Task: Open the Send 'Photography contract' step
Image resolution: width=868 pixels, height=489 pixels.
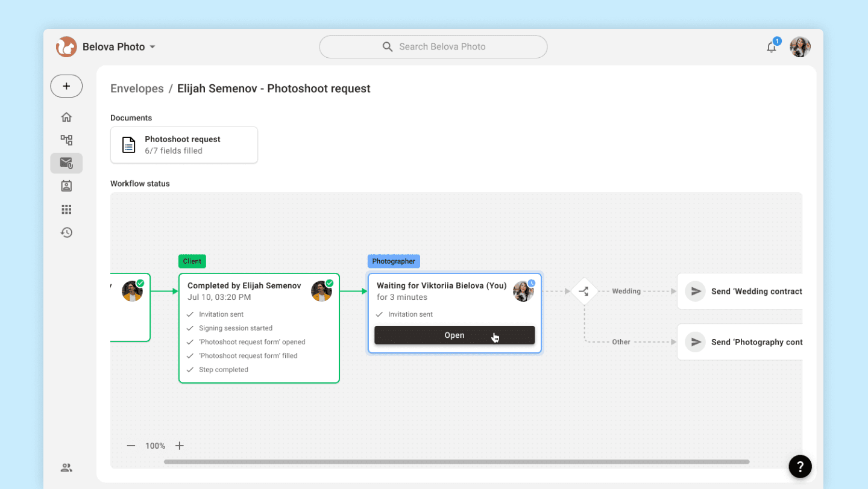Action: click(740, 342)
